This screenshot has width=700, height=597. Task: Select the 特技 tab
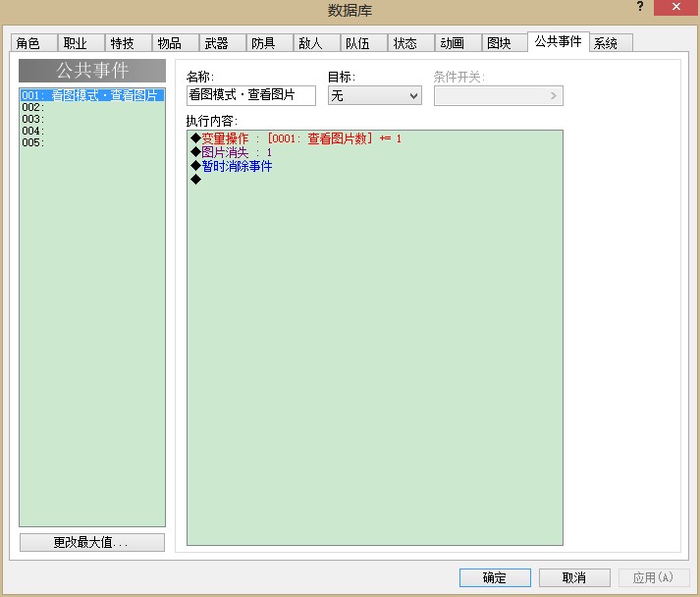click(x=129, y=43)
